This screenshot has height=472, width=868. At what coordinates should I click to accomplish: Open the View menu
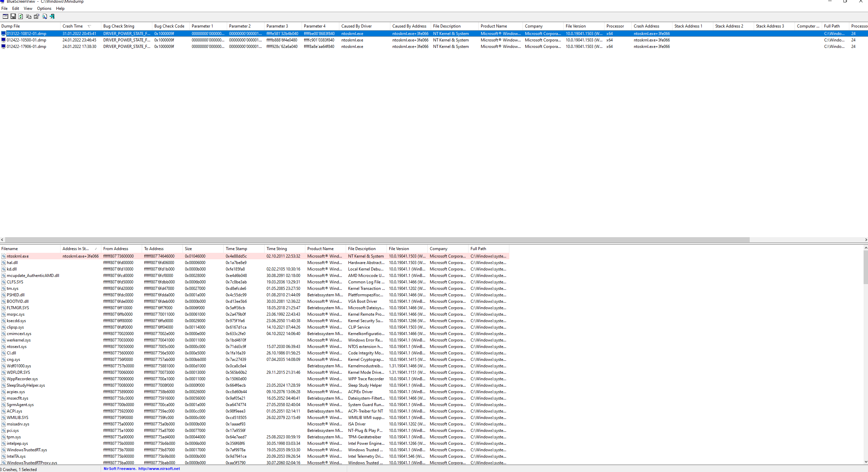(x=28, y=8)
